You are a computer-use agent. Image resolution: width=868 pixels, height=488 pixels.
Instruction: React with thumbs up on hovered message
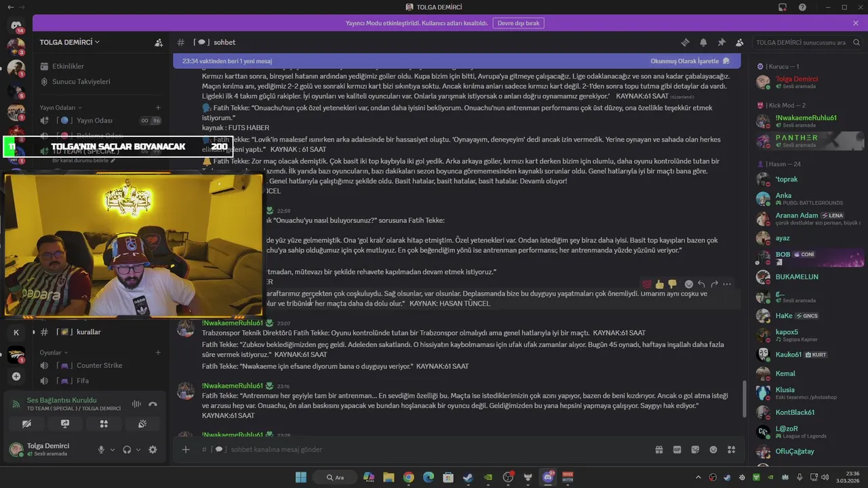tap(660, 284)
